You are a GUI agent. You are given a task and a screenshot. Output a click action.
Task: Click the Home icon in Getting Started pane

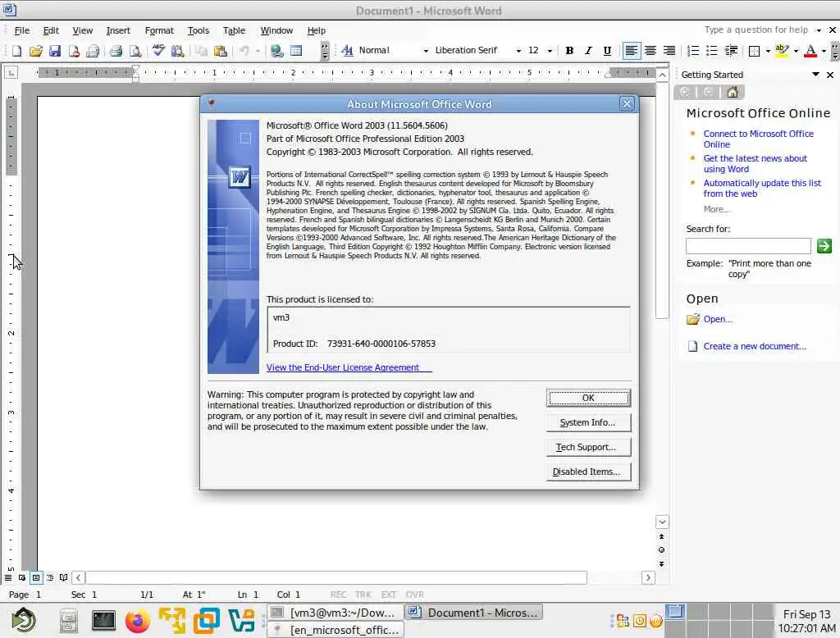[x=733, y=92]
